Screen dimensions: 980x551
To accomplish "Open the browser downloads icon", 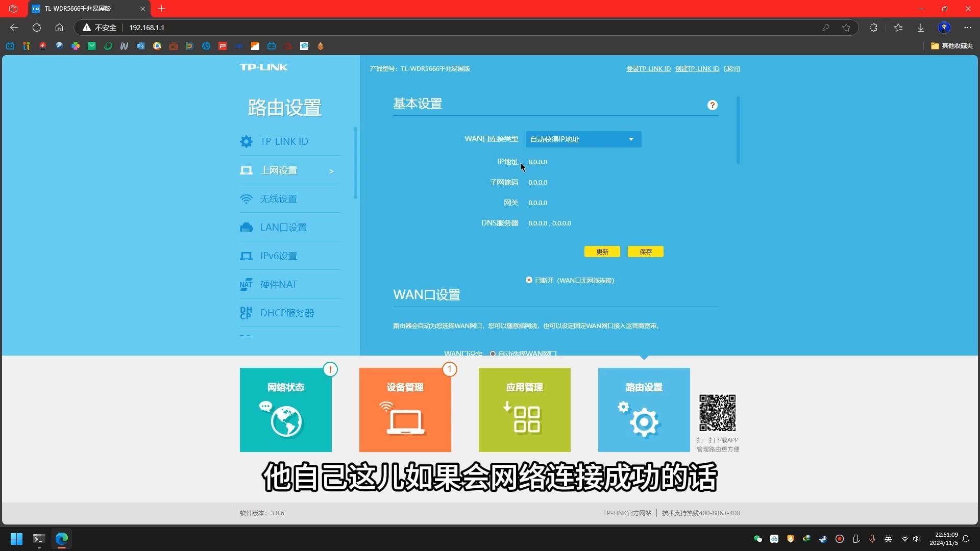I will [921, 28].
